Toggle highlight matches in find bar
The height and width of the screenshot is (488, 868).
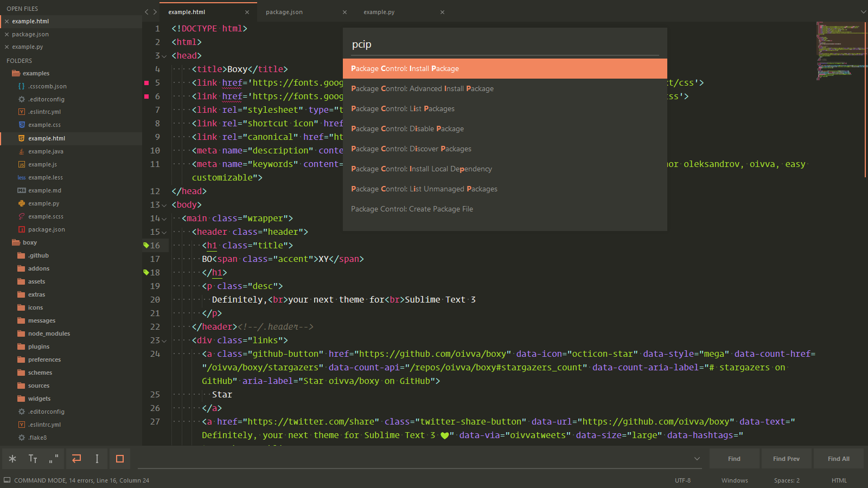(x=119, y=458)
